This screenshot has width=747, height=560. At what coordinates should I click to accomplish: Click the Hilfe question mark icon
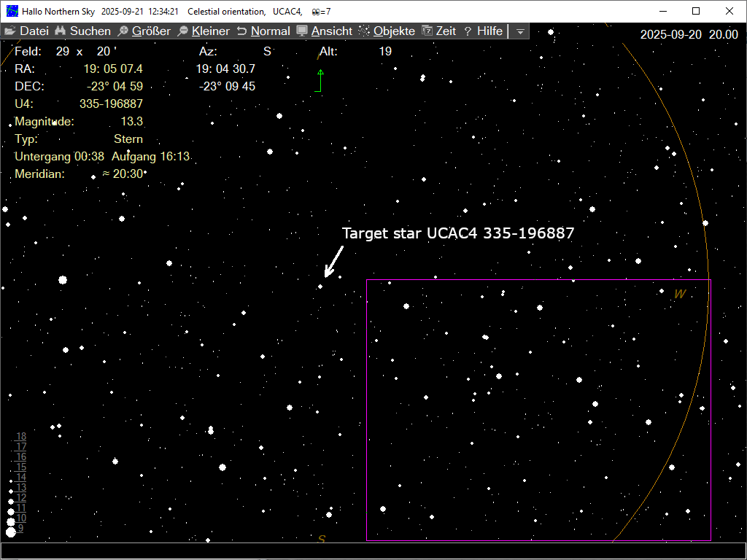[x=468, y=31]
